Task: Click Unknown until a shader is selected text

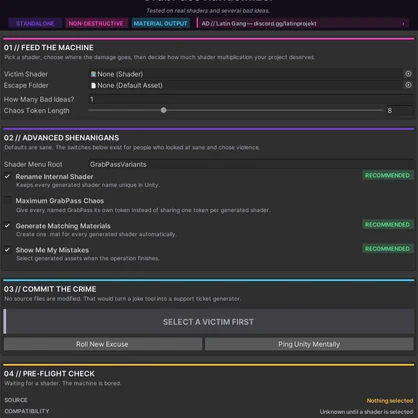Action: click(x=366, y=412)
